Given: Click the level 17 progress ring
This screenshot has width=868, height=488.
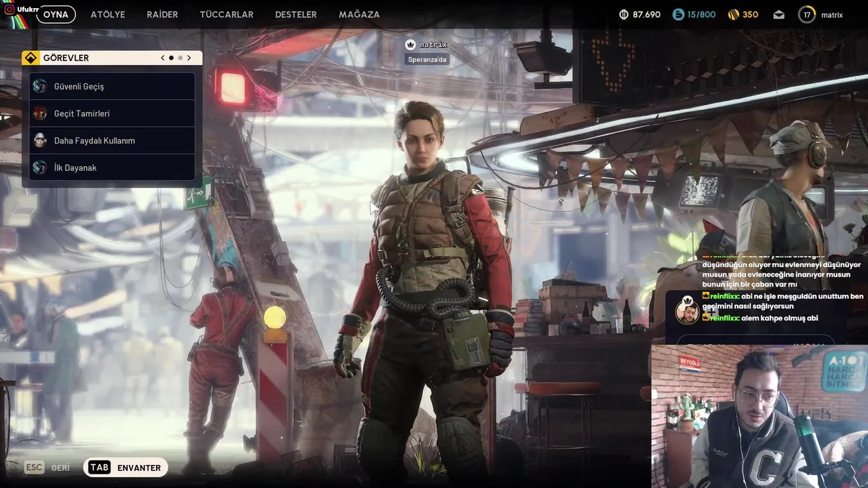Looking at the screenshot, I should click(807, 14).
